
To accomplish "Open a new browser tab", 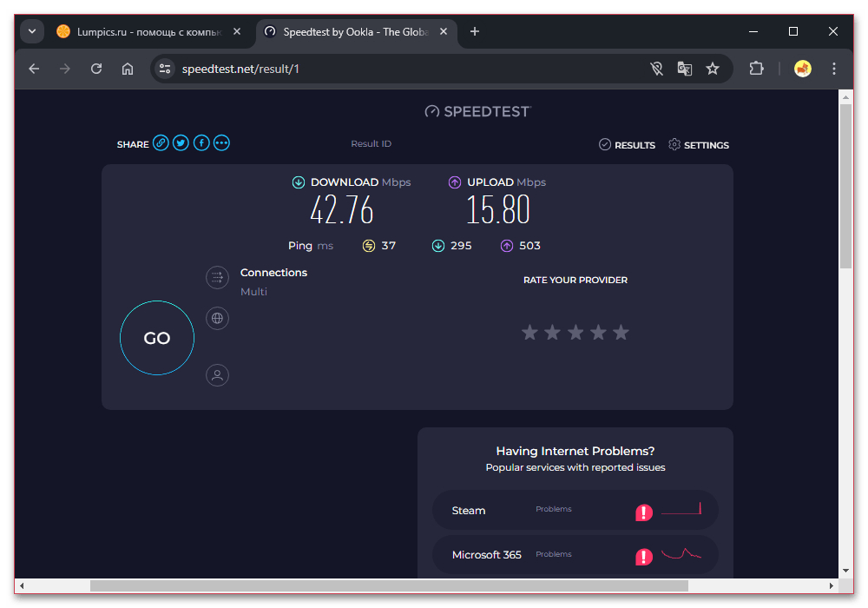I will point(475,31).
